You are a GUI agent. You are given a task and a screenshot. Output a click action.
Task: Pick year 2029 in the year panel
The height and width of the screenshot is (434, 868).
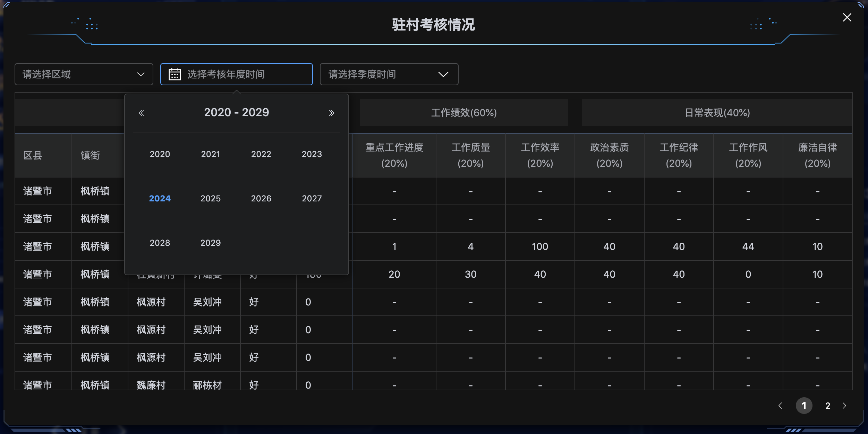click(210, 243)
